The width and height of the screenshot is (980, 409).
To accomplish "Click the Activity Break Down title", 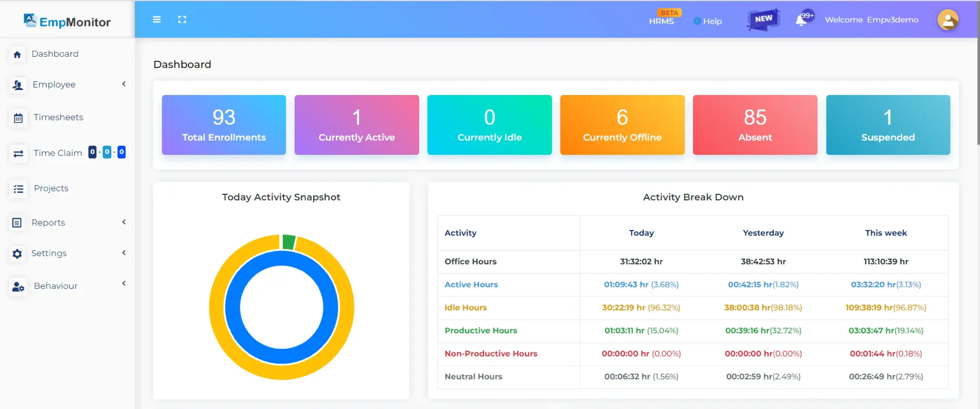I will (693, 197).
